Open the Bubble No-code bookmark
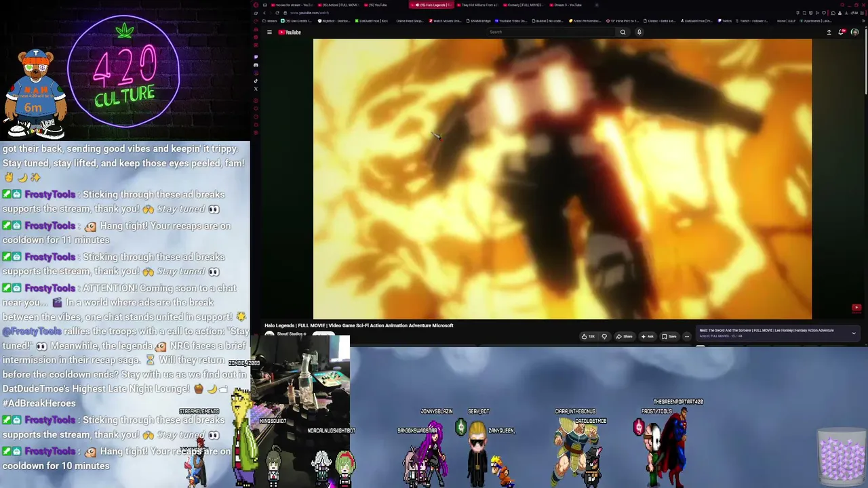 (548, 21)
